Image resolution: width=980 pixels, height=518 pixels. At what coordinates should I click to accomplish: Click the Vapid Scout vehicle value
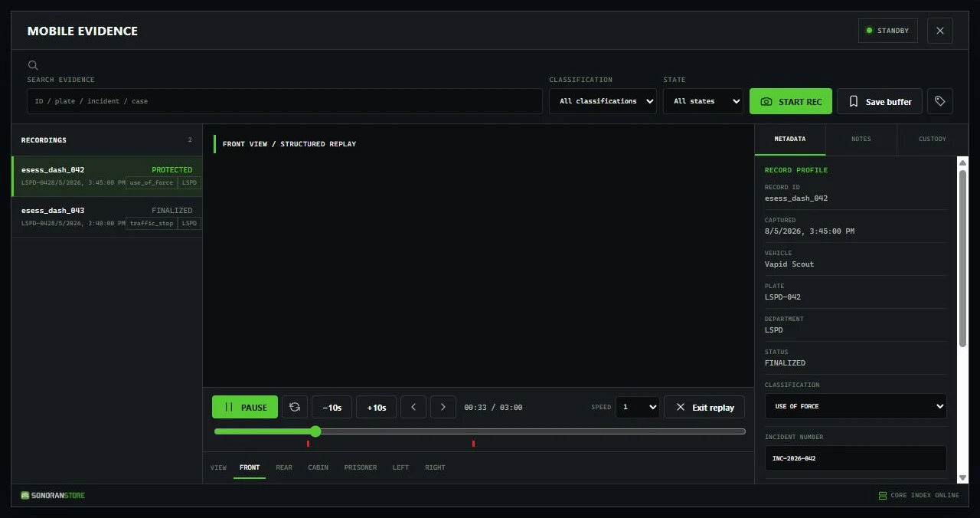[789, 264]
